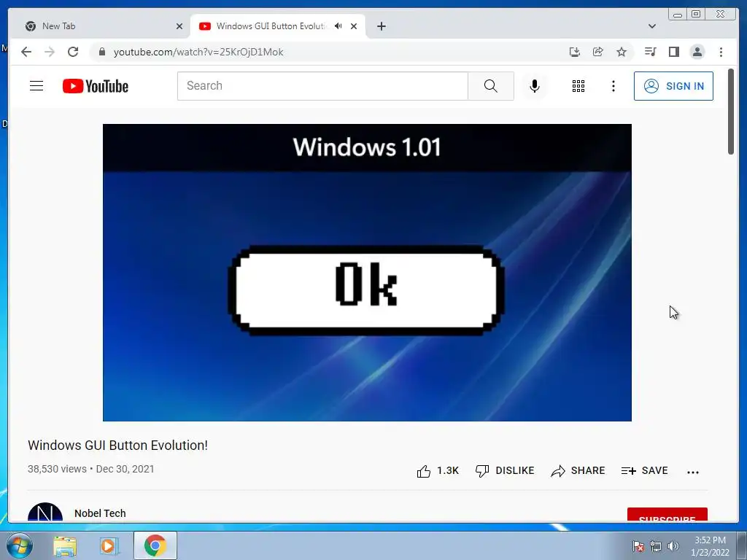Share this page from address bar
This screenshot has height=560, width=747.
598,52
